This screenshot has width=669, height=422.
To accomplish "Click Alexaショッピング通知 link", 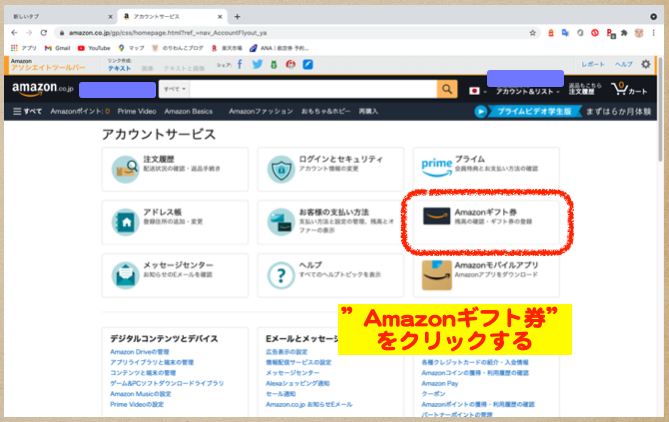I will (298, 383).
